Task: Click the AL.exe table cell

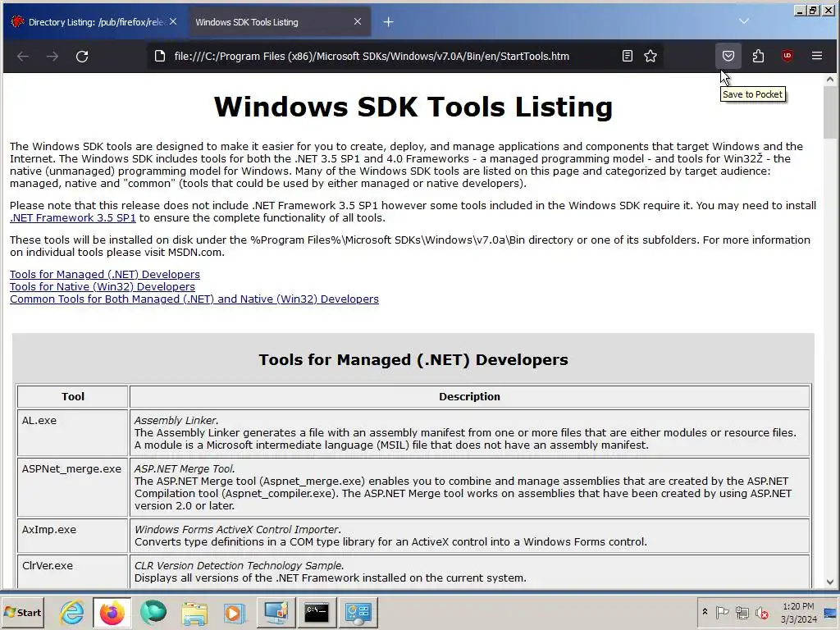Action: point(72,432)
